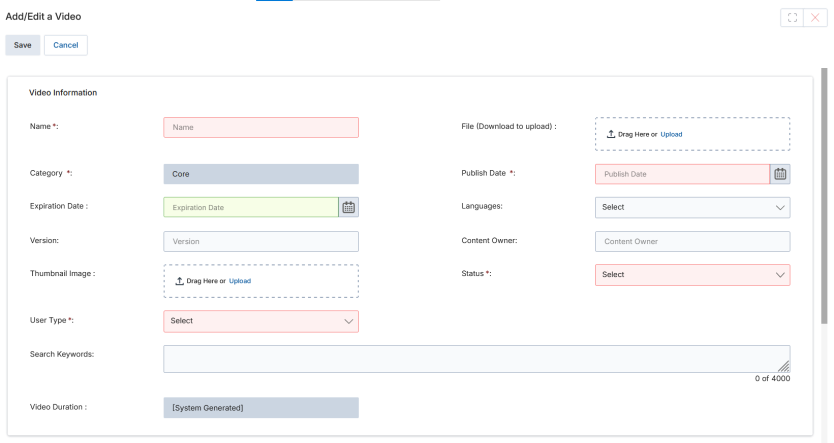Click into the Expiration Date field
Screen dimensions: 834x443
[251, 207]
